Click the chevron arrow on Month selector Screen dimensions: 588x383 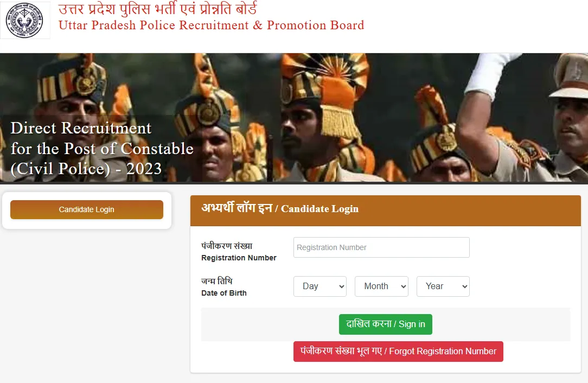pos(404,286)
